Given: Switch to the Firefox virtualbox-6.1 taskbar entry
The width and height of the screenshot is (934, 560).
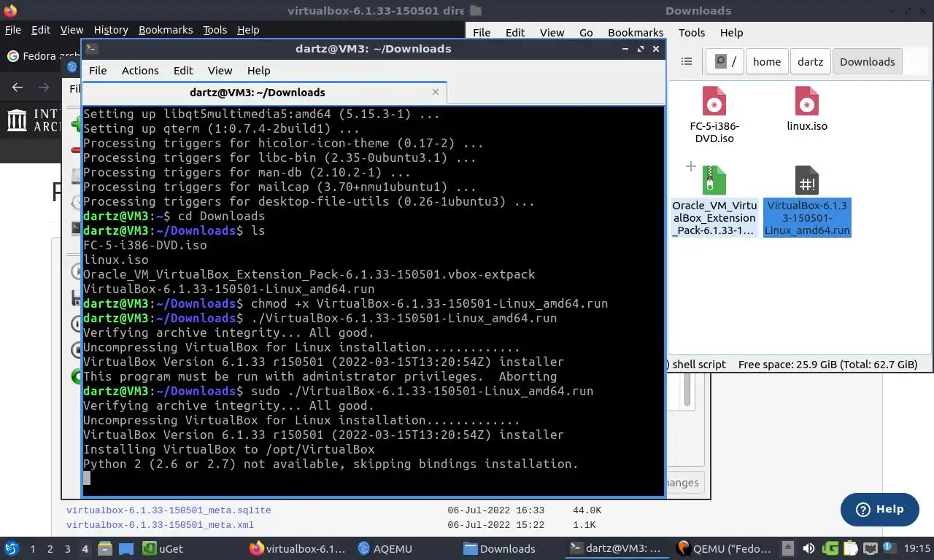Looking at the screenshot, I should [298, 548].
